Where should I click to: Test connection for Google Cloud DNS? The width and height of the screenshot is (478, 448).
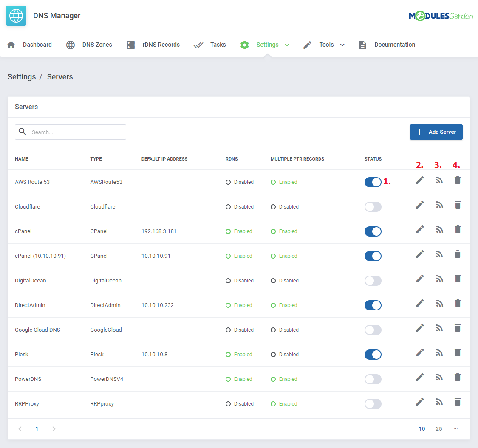(x=439, y=328)
